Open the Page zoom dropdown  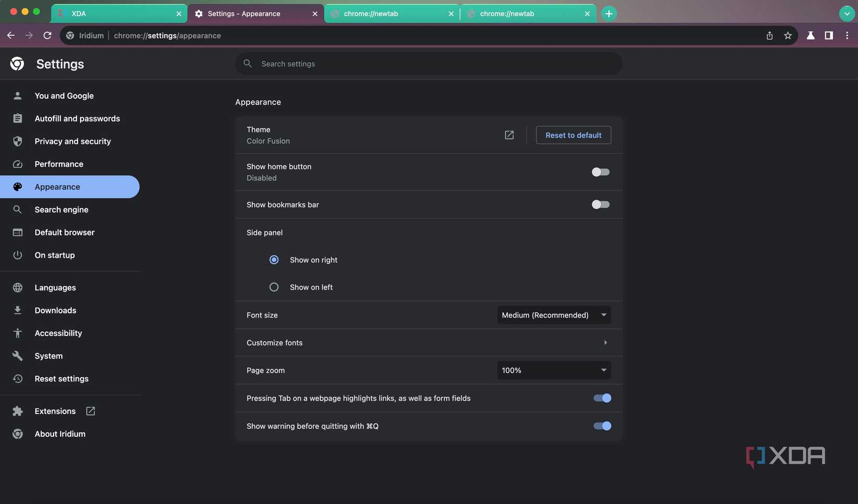click(554, 370)
